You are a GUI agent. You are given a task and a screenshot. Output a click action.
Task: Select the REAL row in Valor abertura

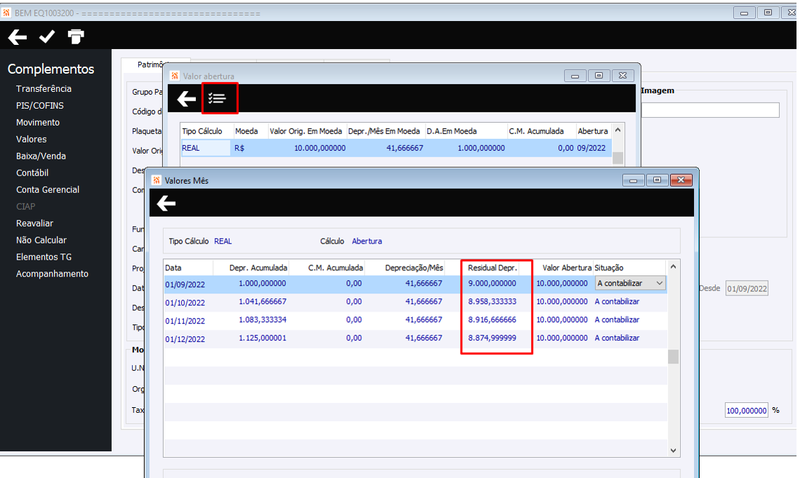[x=396, y=148]
